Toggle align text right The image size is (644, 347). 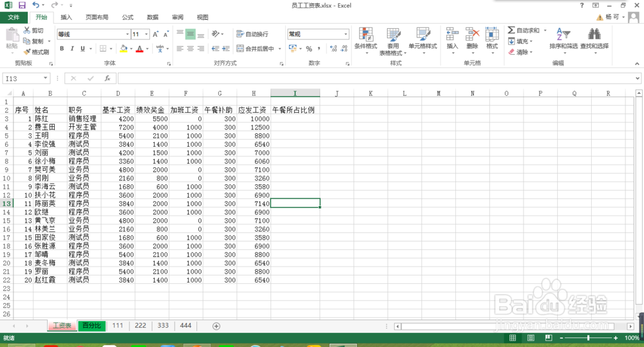[x=201, y=48]
